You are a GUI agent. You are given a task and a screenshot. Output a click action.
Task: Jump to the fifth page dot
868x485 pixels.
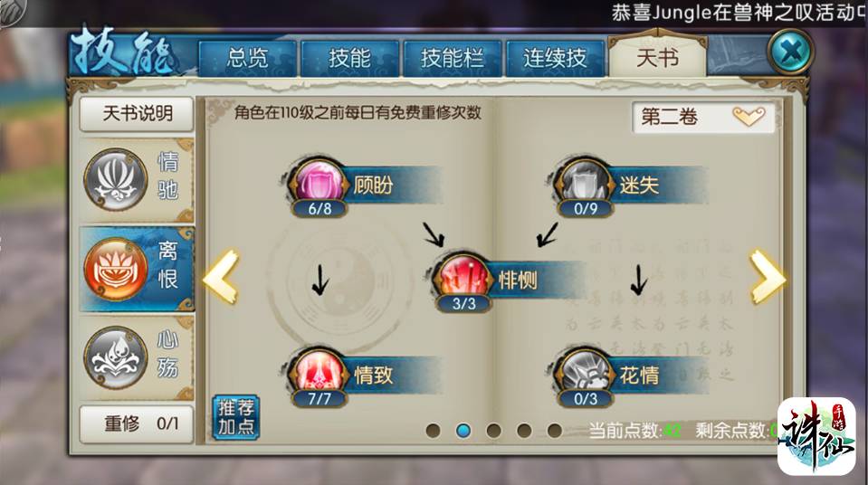(x=554, y=430)
